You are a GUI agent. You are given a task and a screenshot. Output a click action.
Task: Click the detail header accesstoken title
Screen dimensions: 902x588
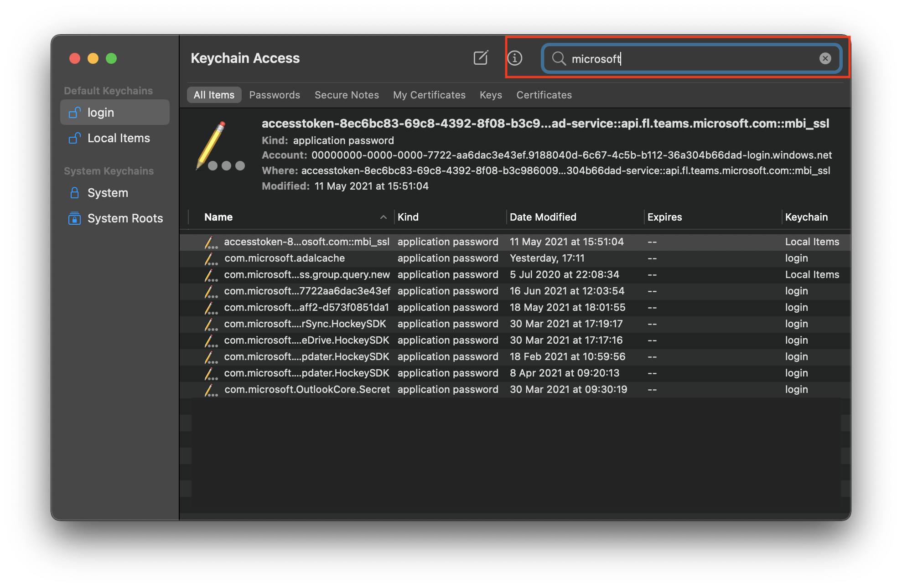click(x=545, y=124)
